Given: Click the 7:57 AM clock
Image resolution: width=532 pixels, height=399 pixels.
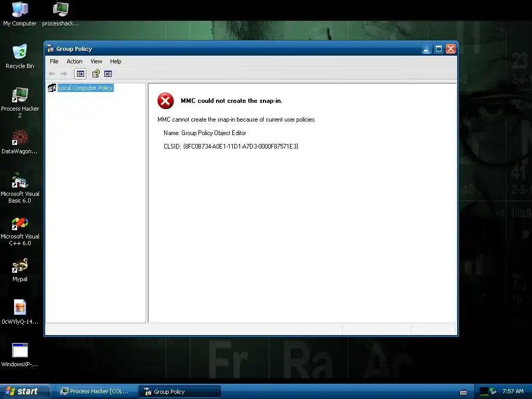Looking at the screenshot, I should click(x=513, y=391).
